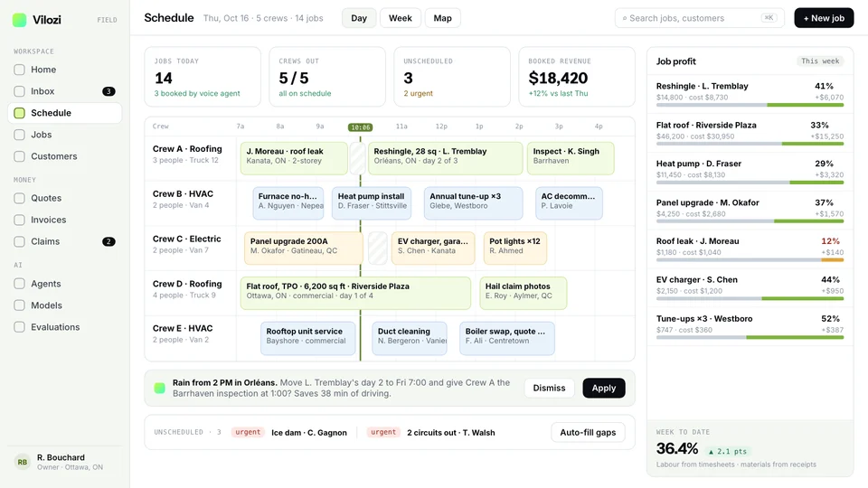Click the Roof leak J. Moreau profit bar
The height and width of the screenshot is (488, 868).
(750, 260)
